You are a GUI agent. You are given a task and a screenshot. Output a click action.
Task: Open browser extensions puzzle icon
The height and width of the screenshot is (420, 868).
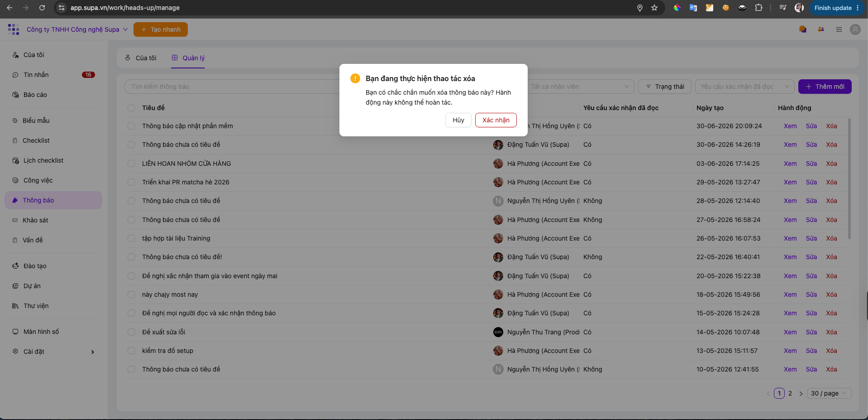(759, 8)
